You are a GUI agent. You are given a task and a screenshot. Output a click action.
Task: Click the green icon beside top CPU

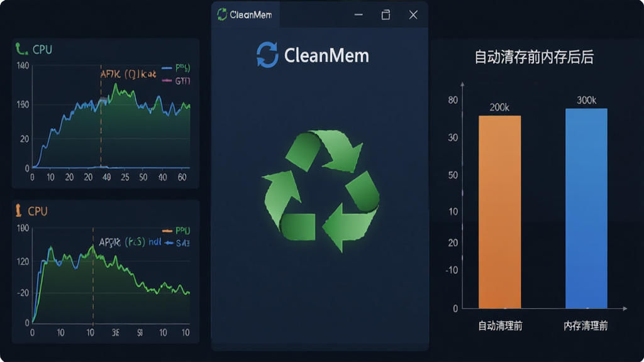pos(21,49)
